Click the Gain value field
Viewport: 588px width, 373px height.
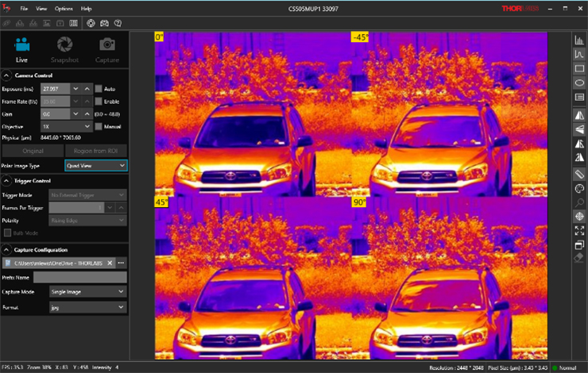pos(55,113)
